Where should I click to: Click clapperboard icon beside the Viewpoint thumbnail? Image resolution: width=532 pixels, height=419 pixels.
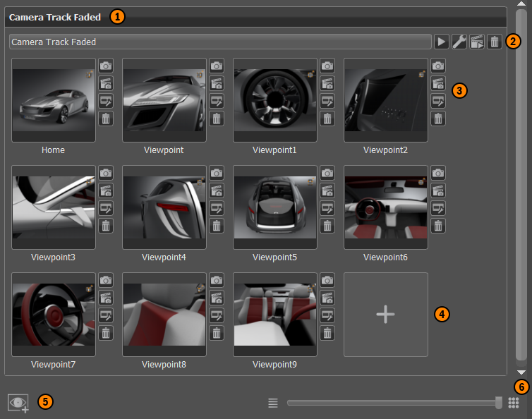coord(216,83)
